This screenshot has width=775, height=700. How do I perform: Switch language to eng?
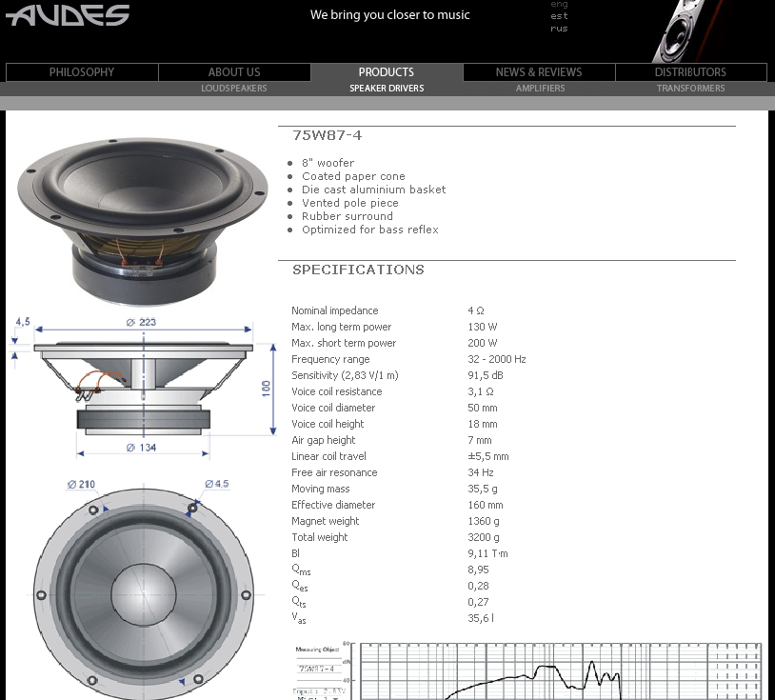pos(559,4)
